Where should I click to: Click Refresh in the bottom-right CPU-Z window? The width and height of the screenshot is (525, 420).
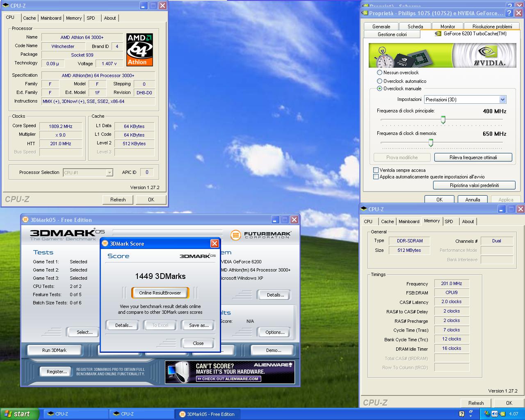(x=476, y=403)
